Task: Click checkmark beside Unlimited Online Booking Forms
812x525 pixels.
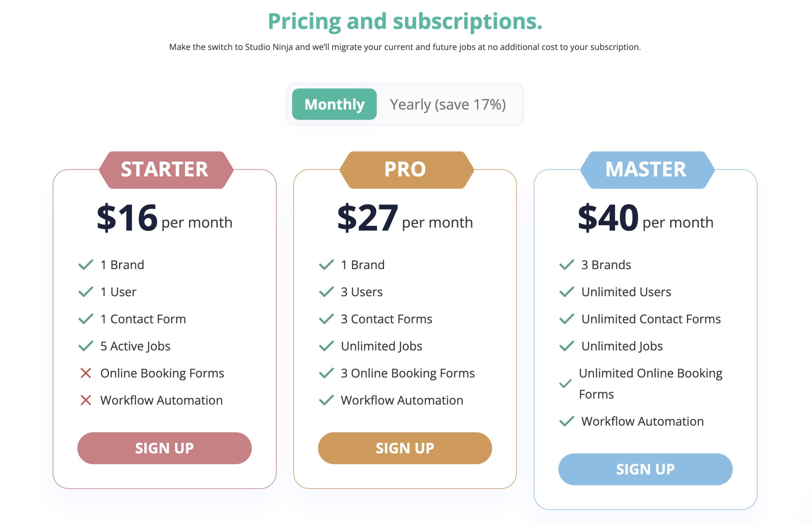Action: (565, 383)
